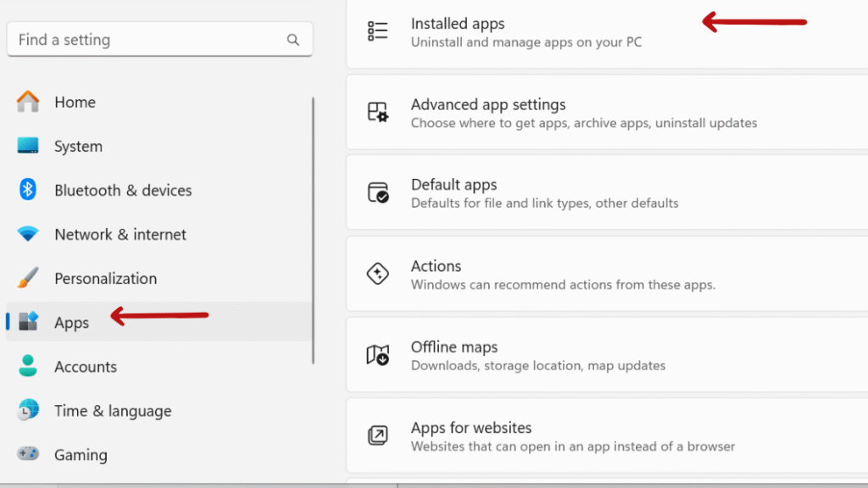Open Advanced app settings
This screenshot has width=868, height=488.
pyautogui.click(x=607, y=113)
